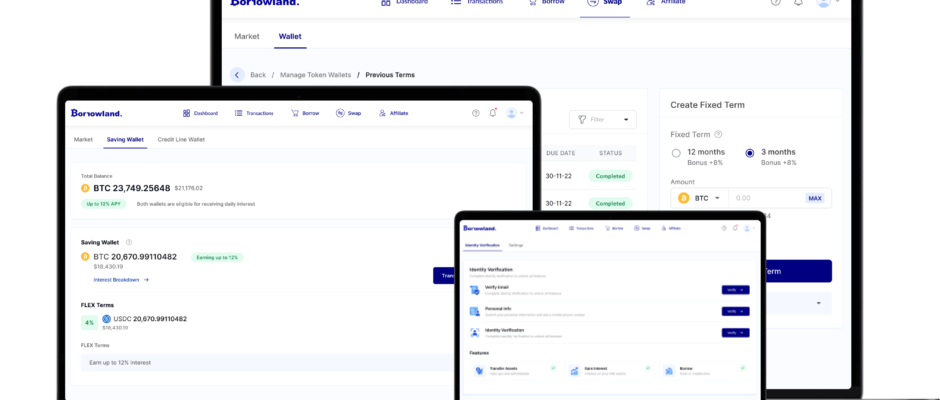
Task: Open Transactions nav item on small front tablet
Action: tap(581, 228)
